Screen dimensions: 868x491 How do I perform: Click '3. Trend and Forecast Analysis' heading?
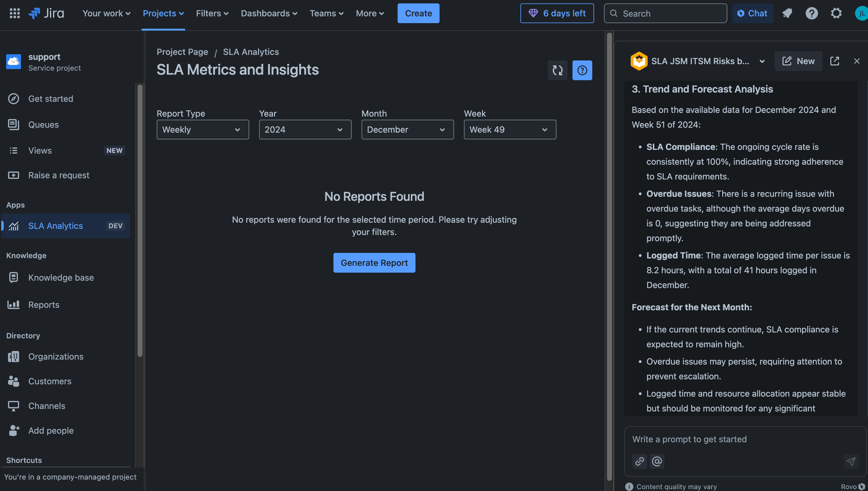coord(702,89)
